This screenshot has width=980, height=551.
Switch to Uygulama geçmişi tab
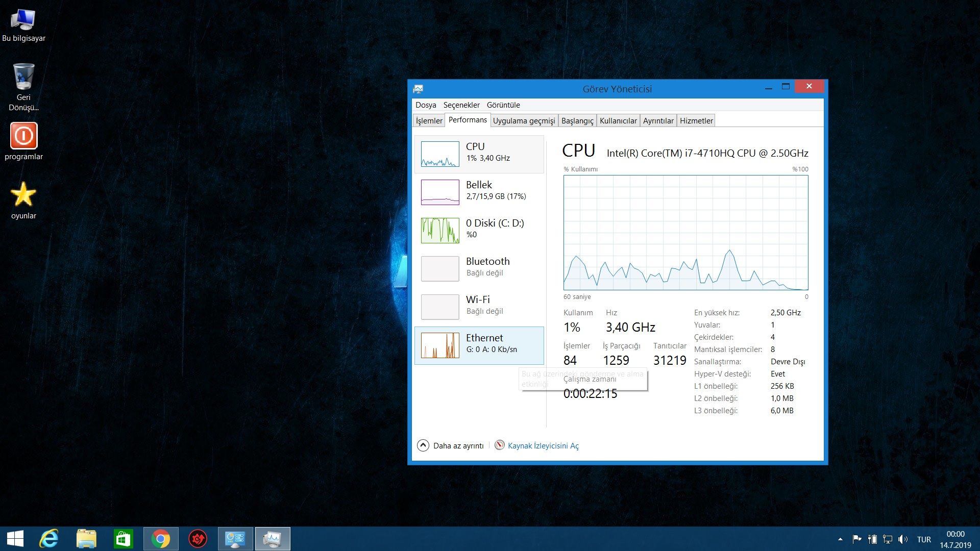coord(524,121)
